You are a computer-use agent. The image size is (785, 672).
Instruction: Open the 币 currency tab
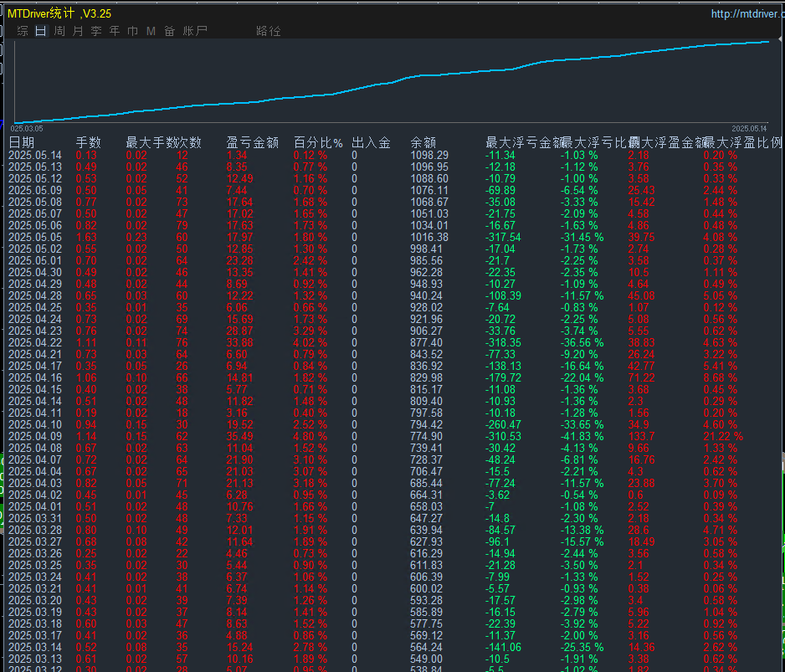click(x=133, y=31)
